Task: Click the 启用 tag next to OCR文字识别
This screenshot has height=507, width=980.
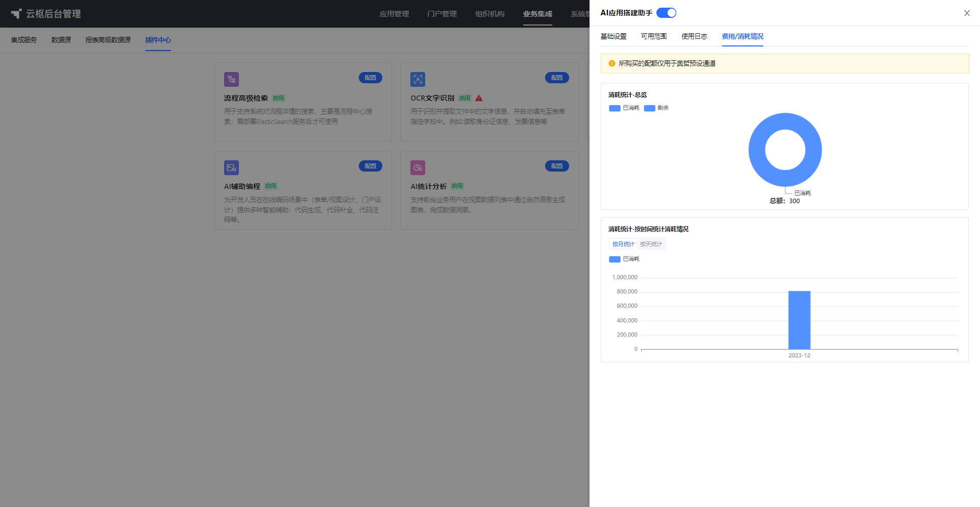Action: 464,98
